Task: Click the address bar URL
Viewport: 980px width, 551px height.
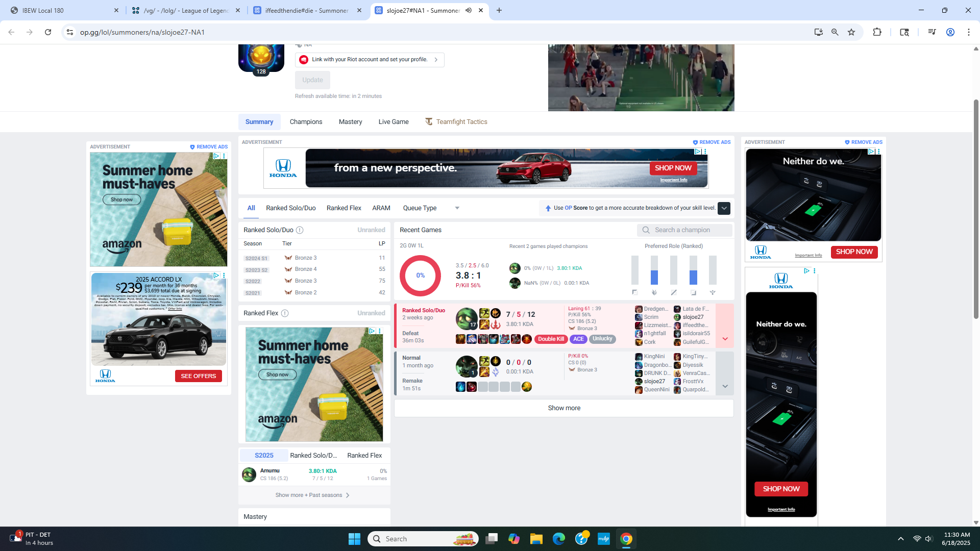Action: tap(142, 32)
